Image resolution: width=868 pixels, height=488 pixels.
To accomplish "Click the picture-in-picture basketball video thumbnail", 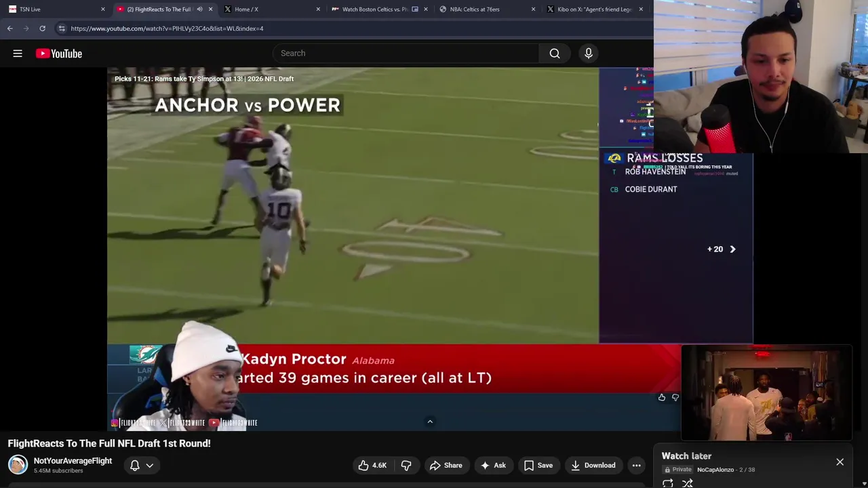I will coord(766,393).
